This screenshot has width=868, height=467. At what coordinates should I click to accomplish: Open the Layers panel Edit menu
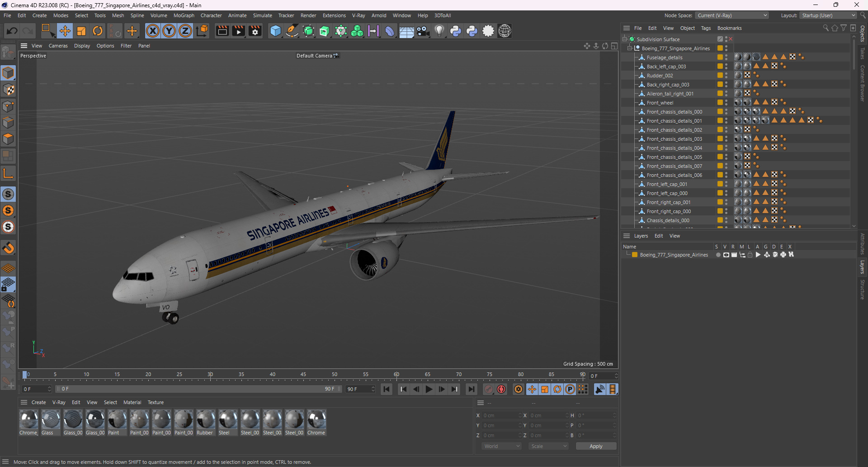(x=659, y=236)
